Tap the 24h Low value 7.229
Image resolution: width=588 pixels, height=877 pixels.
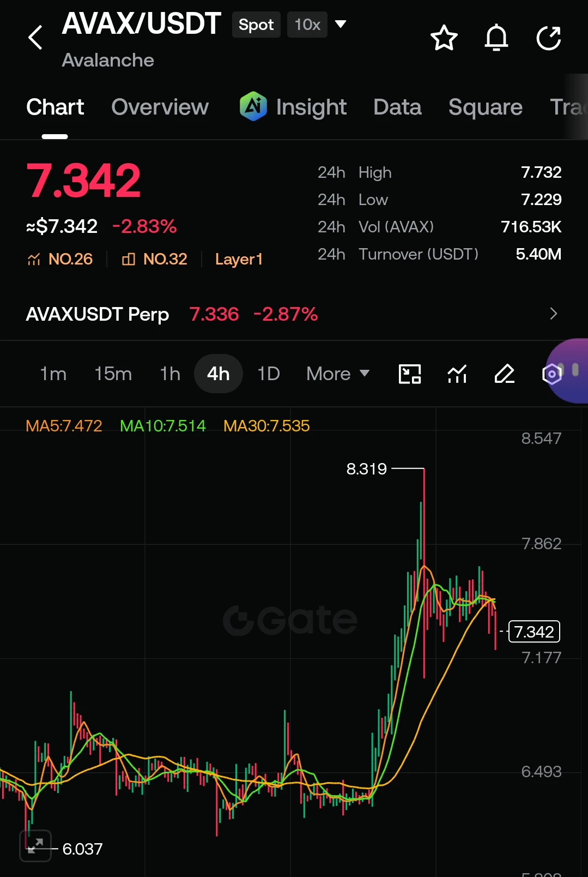[x=541, y=200]
